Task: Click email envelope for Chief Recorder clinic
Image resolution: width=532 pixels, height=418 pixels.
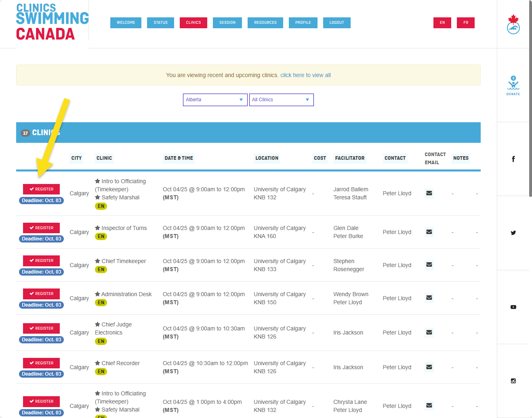Action: tap(429, 367)
